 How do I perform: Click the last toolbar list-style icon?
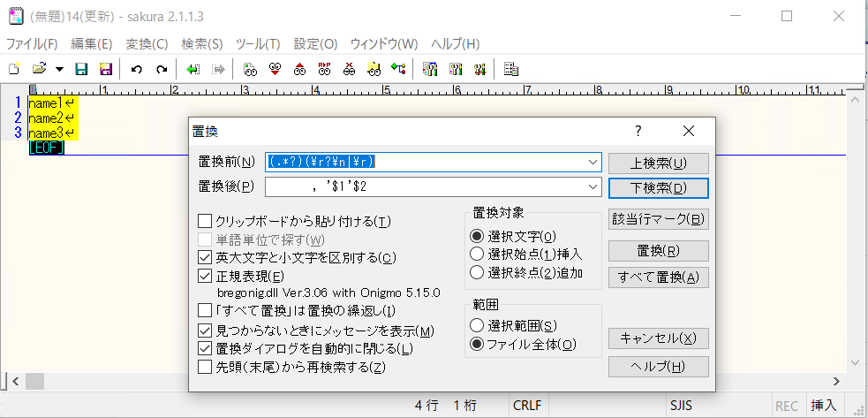(x=511, y=69)
